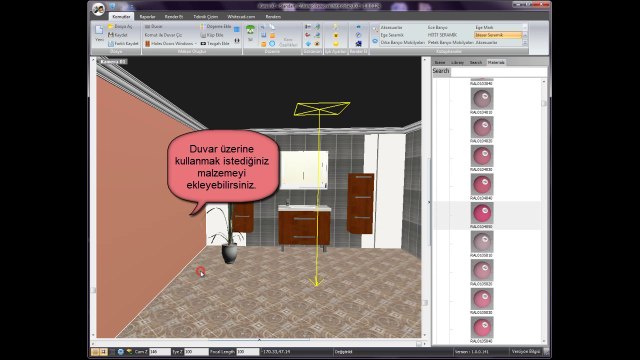Image resolution: width=640 pixels, height=360 pixels.
Task: Open the Renders ribbon tab
Action: [273, 17]
